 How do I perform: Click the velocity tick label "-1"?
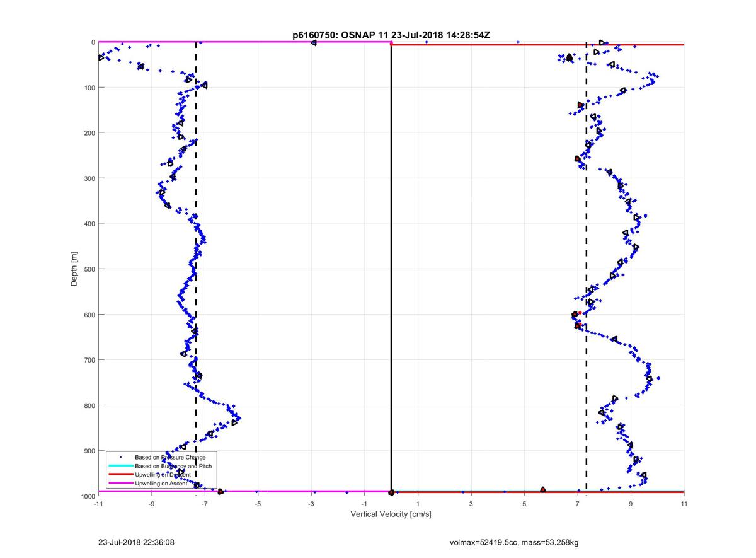coord(364,504)
